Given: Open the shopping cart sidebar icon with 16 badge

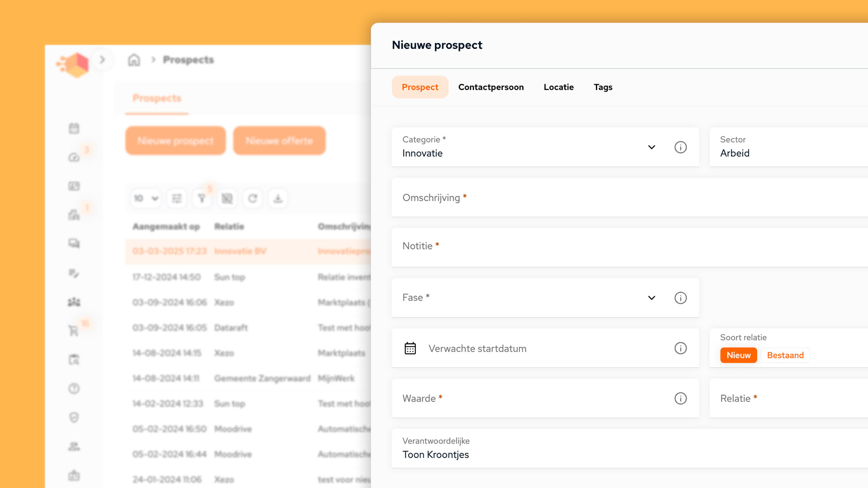Looking at the screenshot, I should (x=73, y=330).
